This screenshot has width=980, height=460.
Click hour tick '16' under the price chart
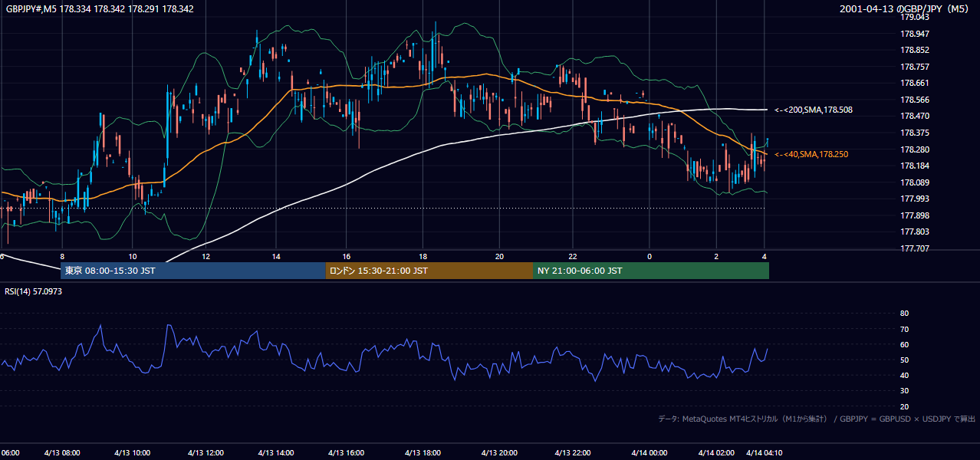(347, 256)
